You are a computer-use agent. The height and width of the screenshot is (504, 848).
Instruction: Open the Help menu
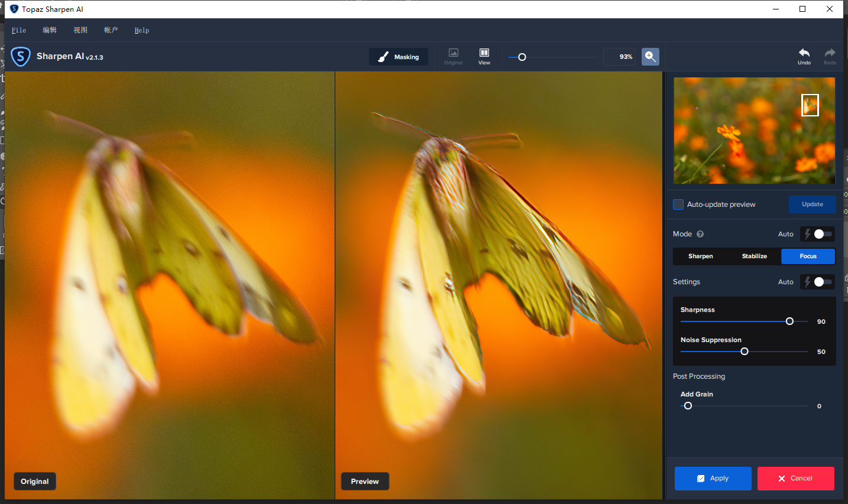coord(142,30)
